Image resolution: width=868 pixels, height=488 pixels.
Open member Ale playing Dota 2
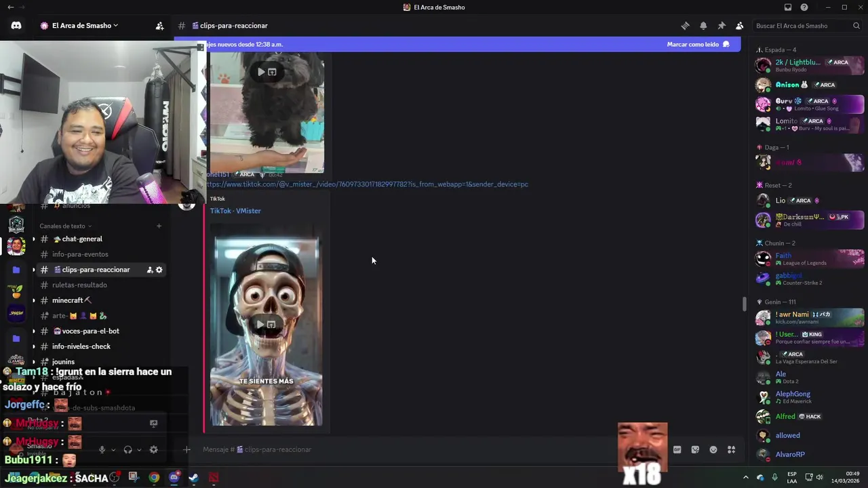point(810,378)
